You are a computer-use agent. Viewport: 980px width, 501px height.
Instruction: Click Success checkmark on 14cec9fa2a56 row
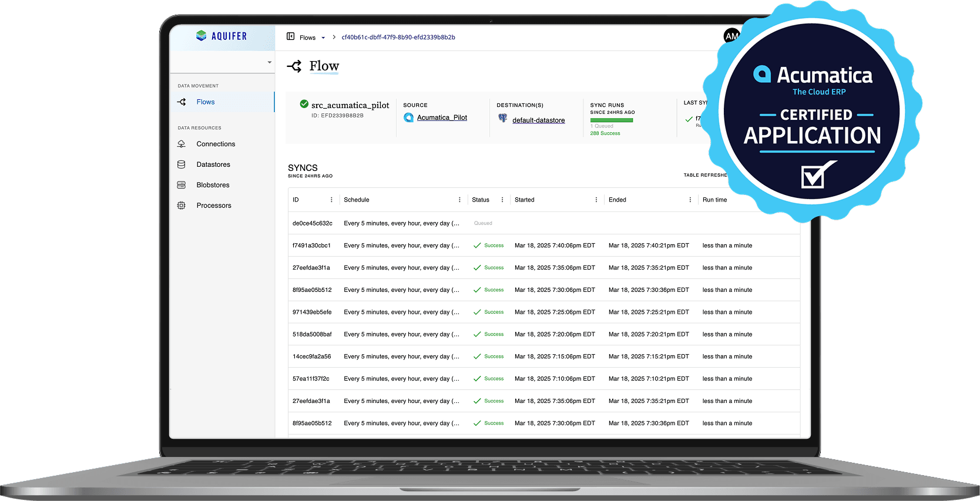coord(477,357)
